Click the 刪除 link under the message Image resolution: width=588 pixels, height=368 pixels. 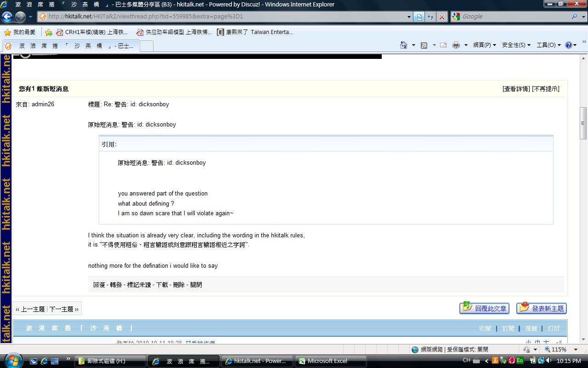click(x=179, y=285)
